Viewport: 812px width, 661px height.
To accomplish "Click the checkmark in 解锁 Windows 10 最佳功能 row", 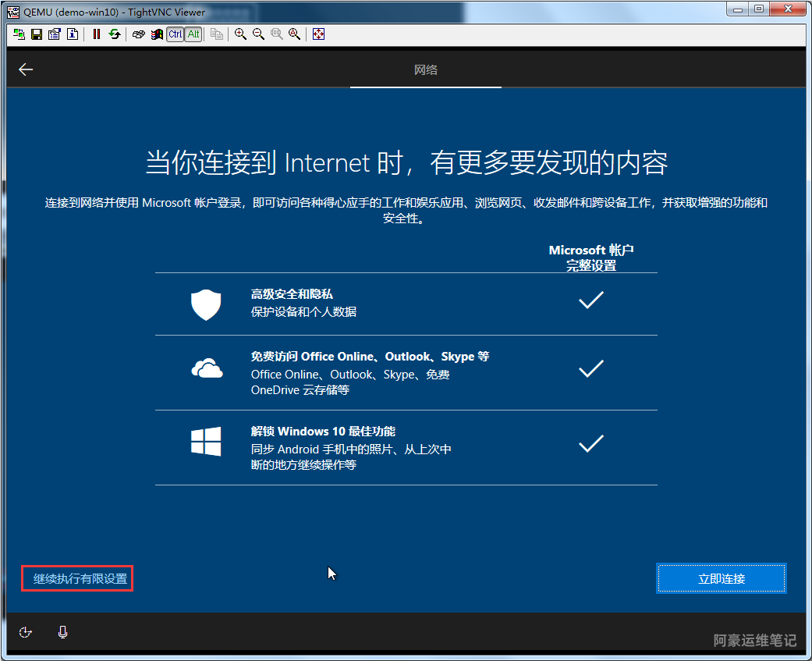I will click(591, 443).
